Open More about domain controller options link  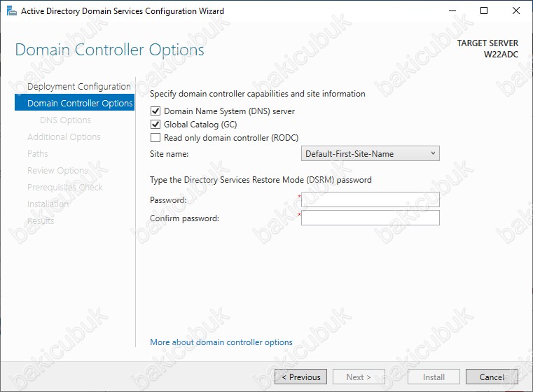pyautogui.click(x=221, y=342)
